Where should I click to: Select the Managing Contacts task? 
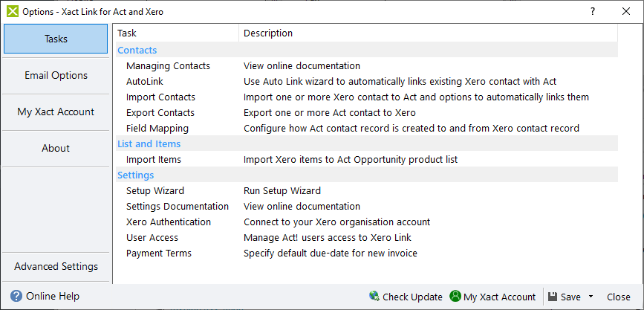point(168,65)
